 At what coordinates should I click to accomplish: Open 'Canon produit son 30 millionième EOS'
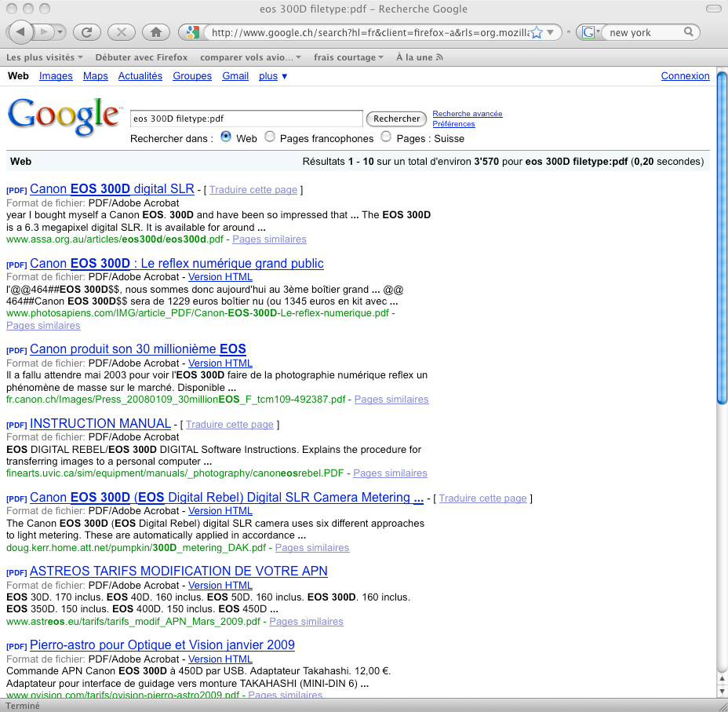pyautogui.click(x=138, y=349)
